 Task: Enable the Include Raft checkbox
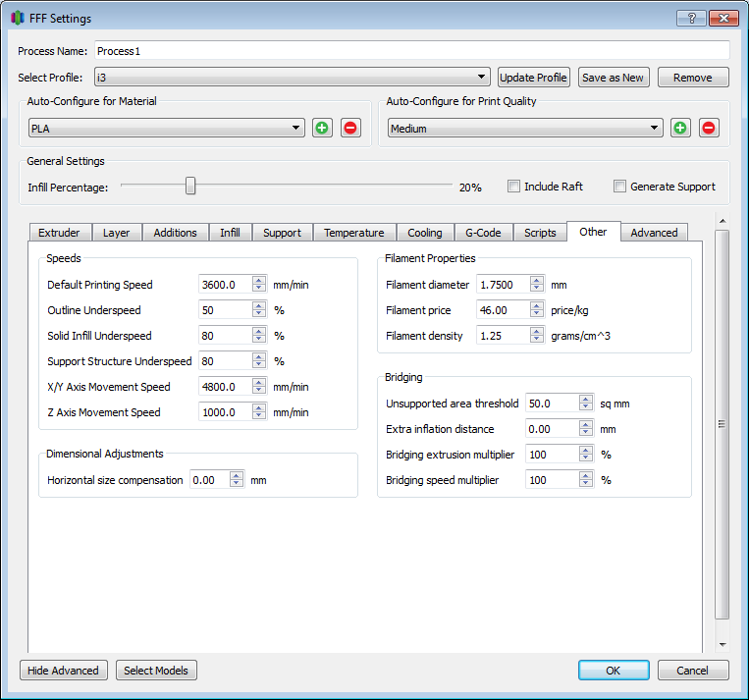[x=513, y=187]
